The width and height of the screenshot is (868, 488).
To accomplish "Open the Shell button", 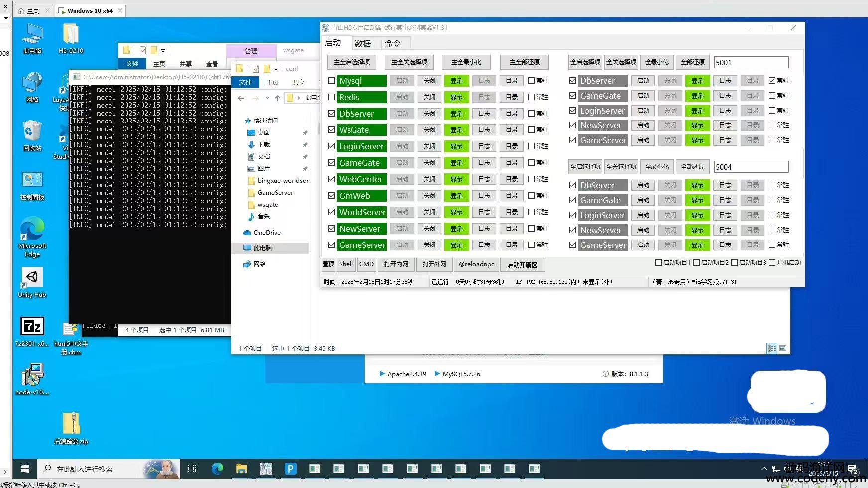I will pyautogui.click(x=346, y=264).
